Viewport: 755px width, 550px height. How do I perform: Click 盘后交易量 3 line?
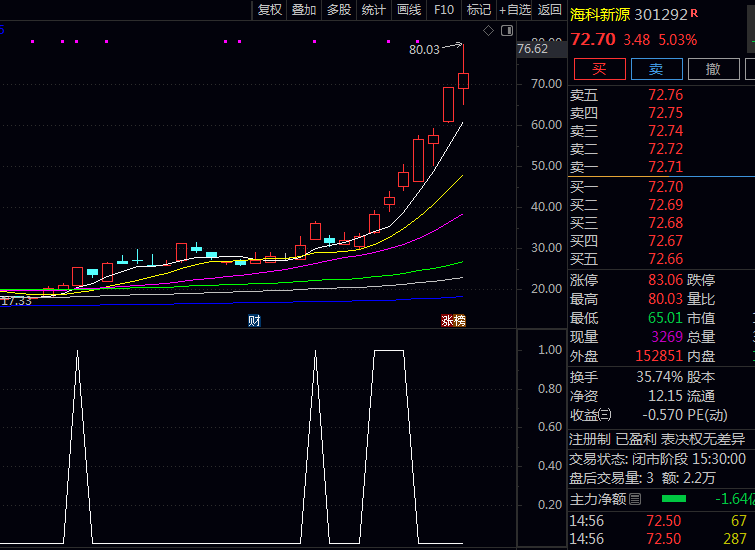point(642,478)
